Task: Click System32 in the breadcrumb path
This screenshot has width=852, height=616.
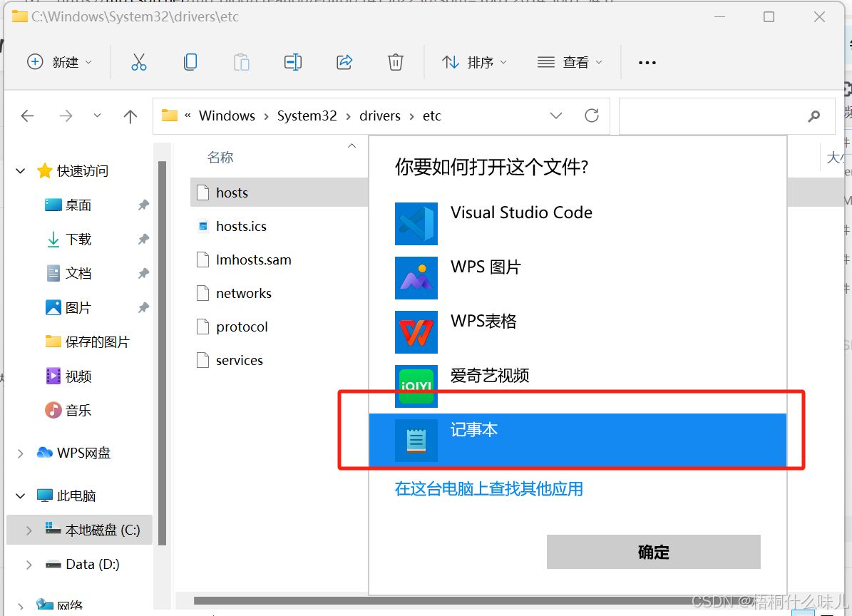Action: click(x=307, y=115)
